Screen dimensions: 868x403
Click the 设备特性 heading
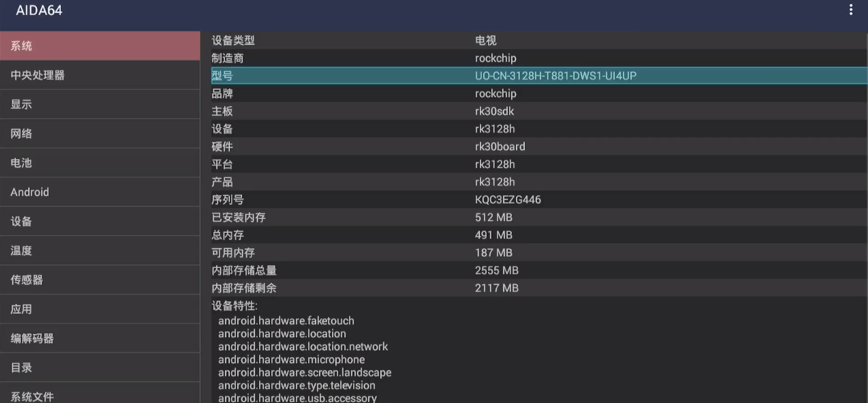pos(235,306)
